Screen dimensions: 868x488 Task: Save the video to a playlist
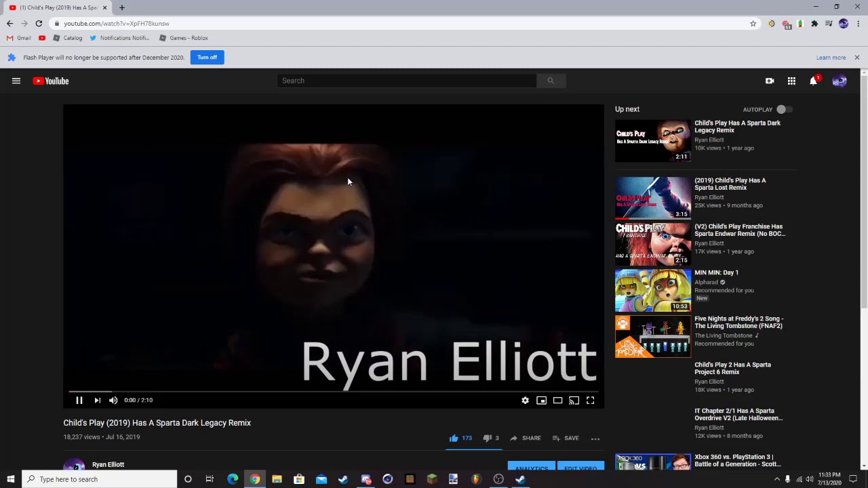pyautogui.click(x=566, y=438)
